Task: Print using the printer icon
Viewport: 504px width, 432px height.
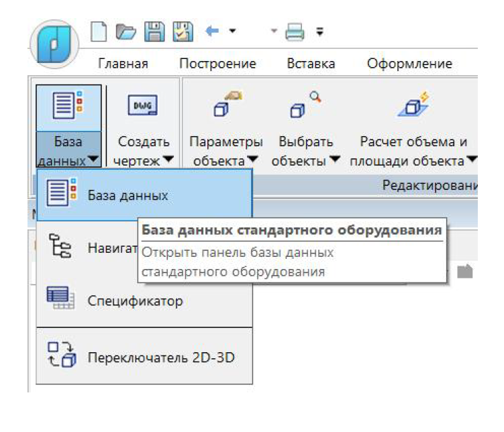Action: click(295, 32)
